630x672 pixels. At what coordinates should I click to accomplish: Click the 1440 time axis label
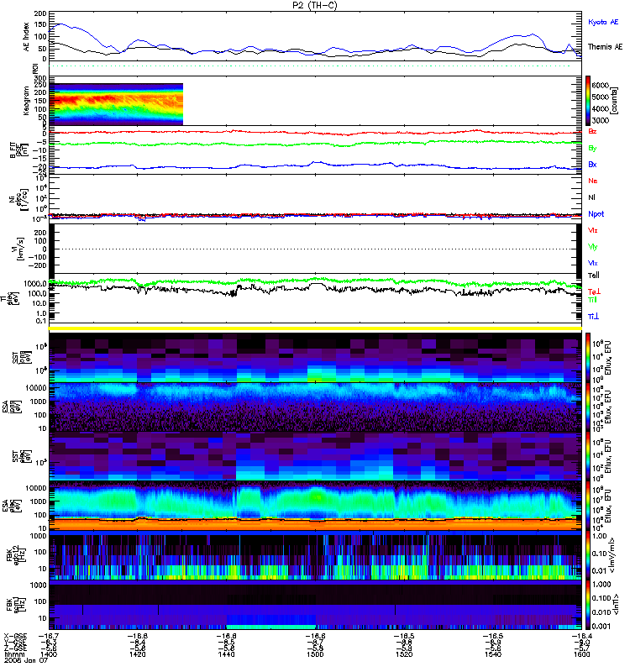[x=226, y=654]
